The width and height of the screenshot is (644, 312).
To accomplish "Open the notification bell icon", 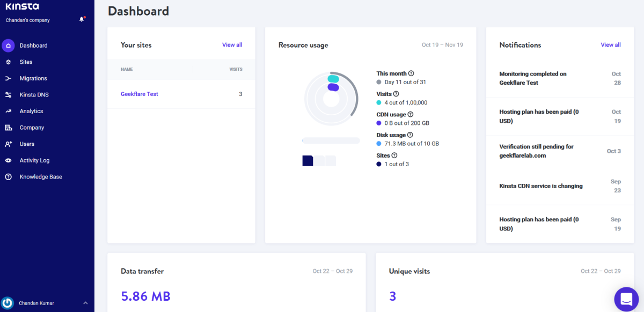I will [x=82, y=19].
